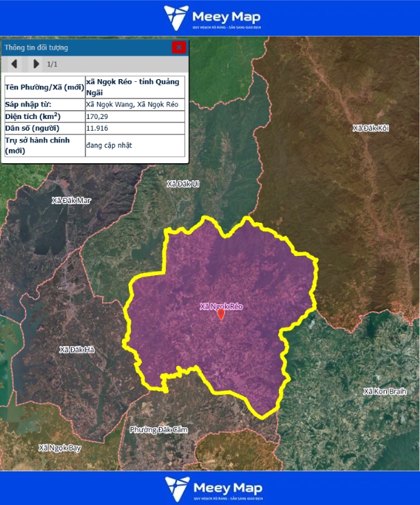Screen dimensions: 420x505
Task: Select the Xã Đăk Kôi map label
Action: click(371, 129)
